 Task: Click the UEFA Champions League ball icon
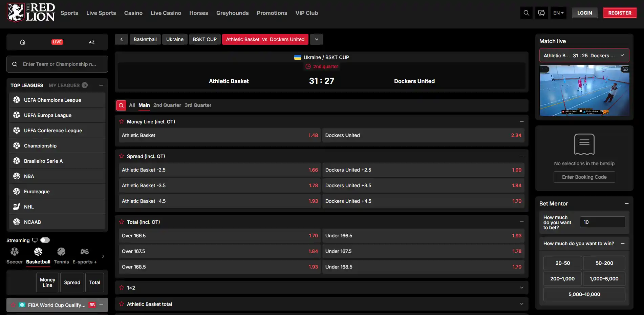pos(17,100)
